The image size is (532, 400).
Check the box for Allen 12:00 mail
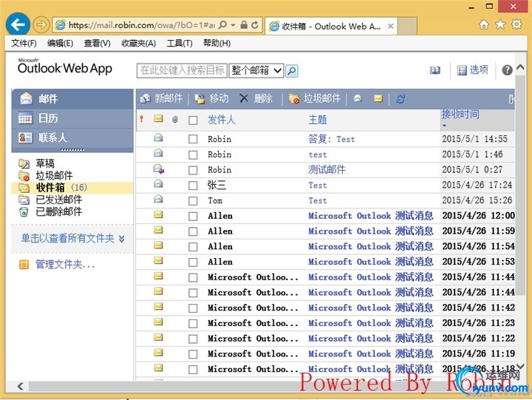tap(193, 217)
